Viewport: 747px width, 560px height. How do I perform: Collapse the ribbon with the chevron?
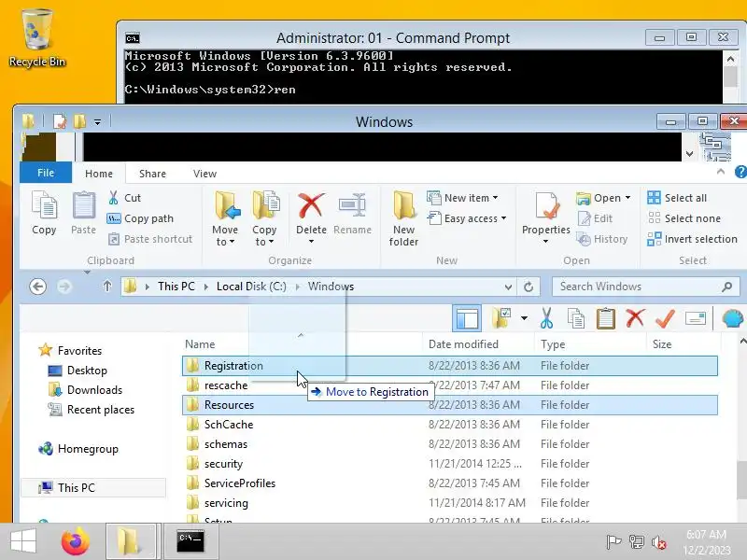pos(720,172)
